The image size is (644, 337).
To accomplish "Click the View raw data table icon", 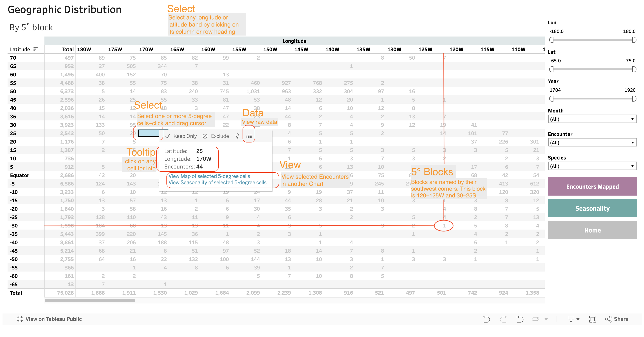I will (x=249, y=136).
